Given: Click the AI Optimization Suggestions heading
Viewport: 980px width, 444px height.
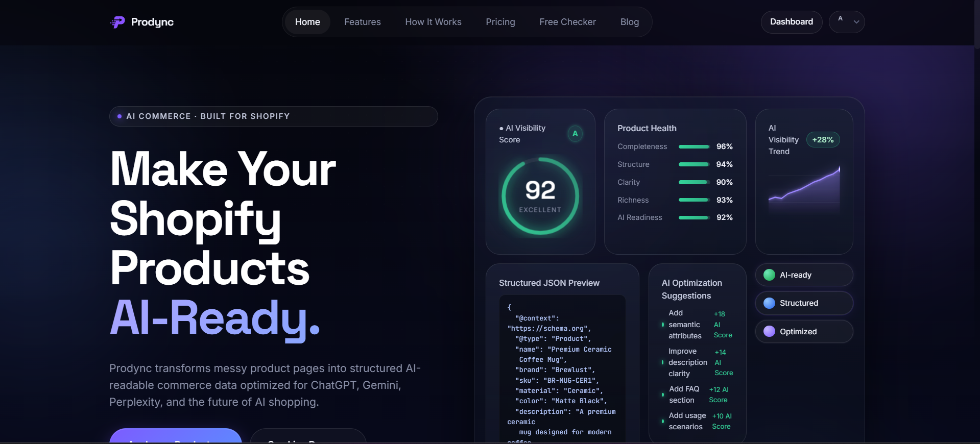Looking at the screenshot, I should (x=692, y=289).
